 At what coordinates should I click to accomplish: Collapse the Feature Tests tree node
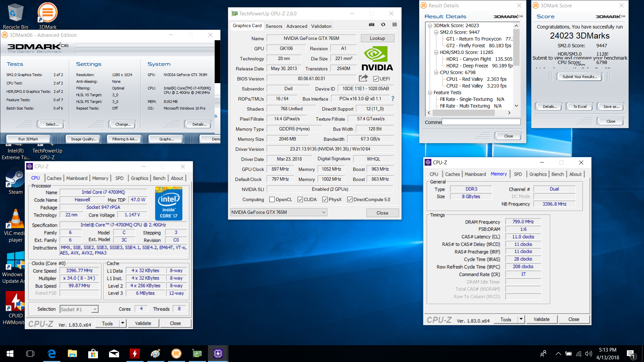tap(430, 93)
